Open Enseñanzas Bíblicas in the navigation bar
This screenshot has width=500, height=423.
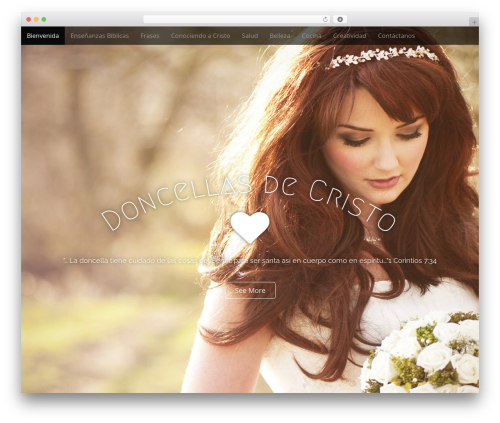pyautogui.click(x=100, y=36)
